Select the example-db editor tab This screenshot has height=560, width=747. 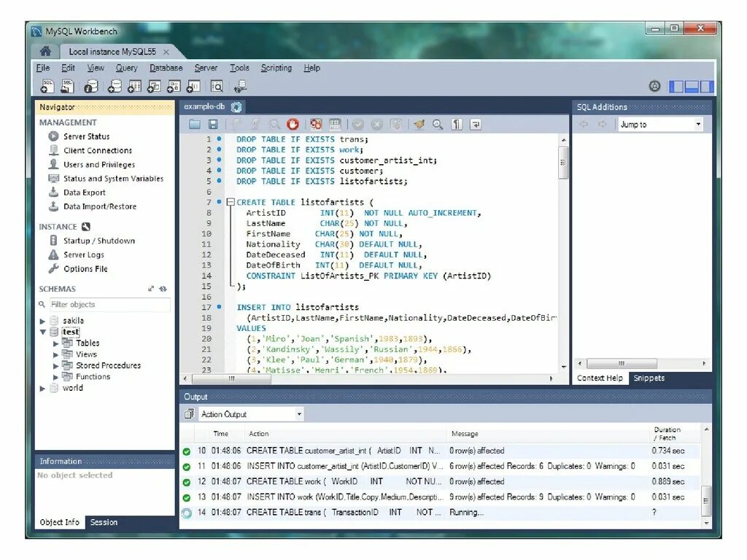tap(204, 106)
